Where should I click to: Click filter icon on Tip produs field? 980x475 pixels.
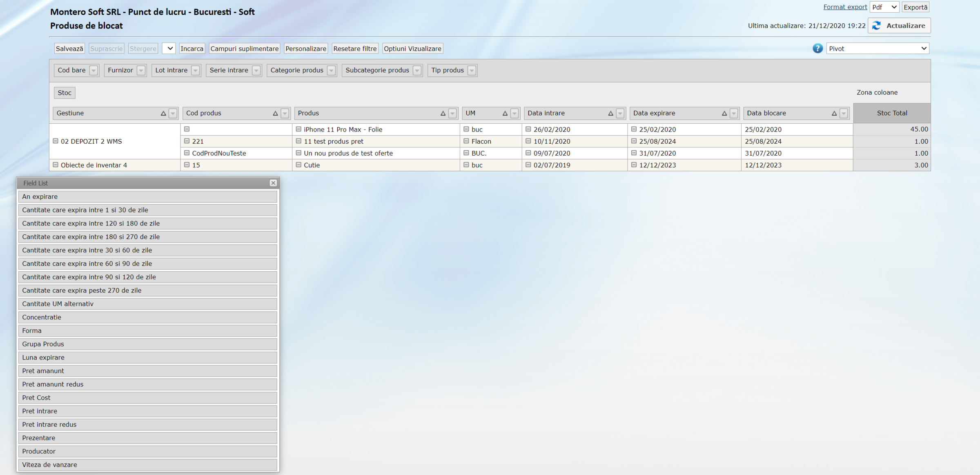[472, 71]
